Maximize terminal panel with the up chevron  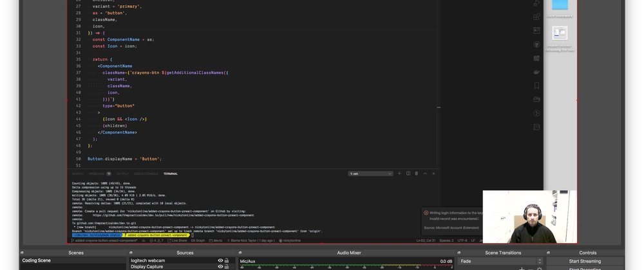pyautogui.click(x=425, y=174)
